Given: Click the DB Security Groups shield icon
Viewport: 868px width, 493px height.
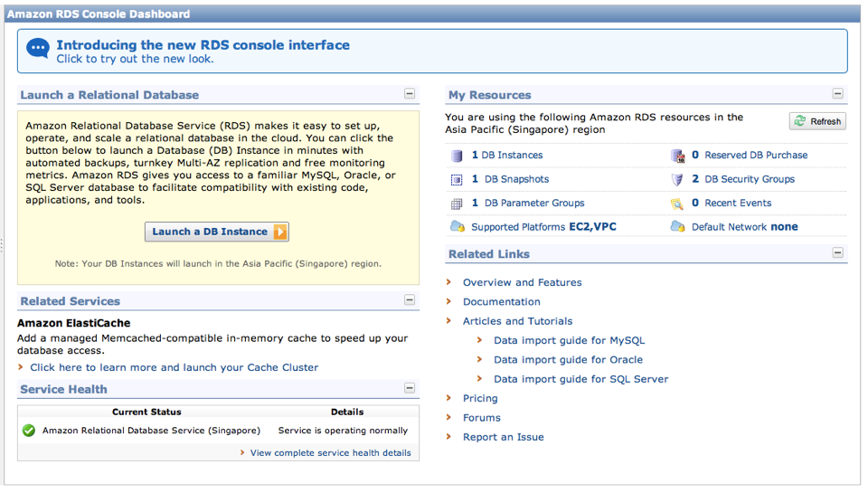Looking at the screenshot, I should (677, 179).
